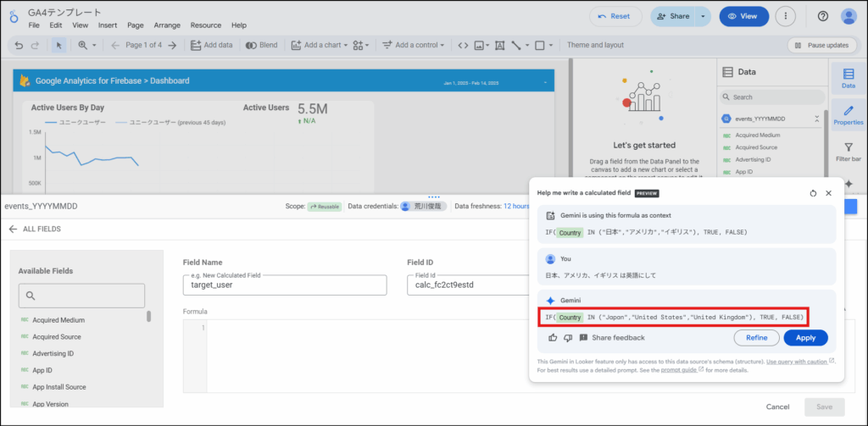Viewport: 868px width, 426px height.
Task: Click Share feedback in Gemini panel
Action: (612, 337)
